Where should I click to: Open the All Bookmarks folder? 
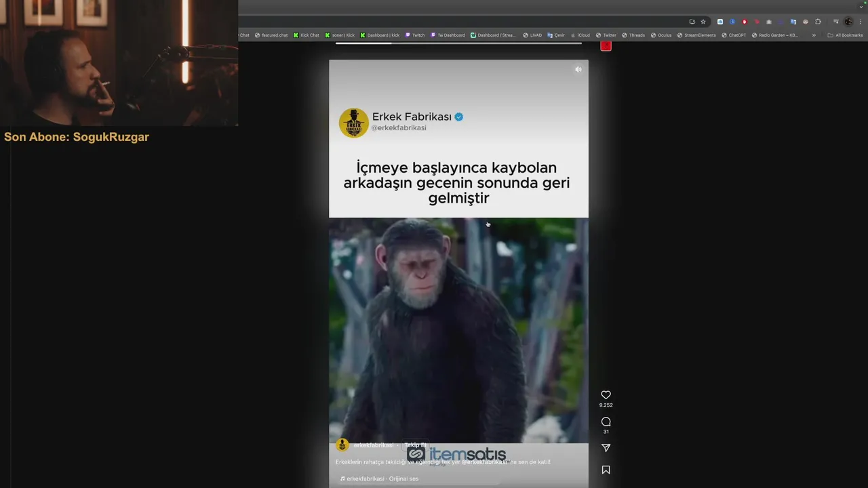845,35
